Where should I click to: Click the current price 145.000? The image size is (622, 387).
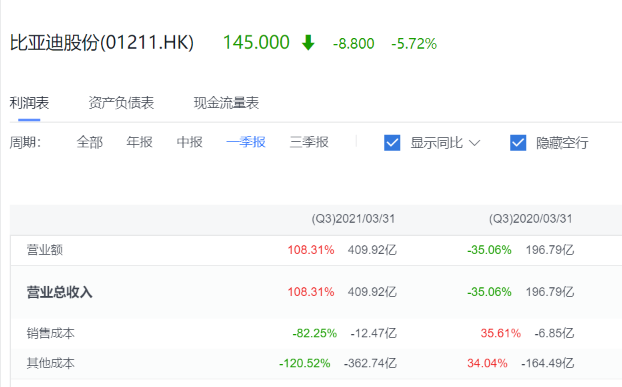(256, 42)
